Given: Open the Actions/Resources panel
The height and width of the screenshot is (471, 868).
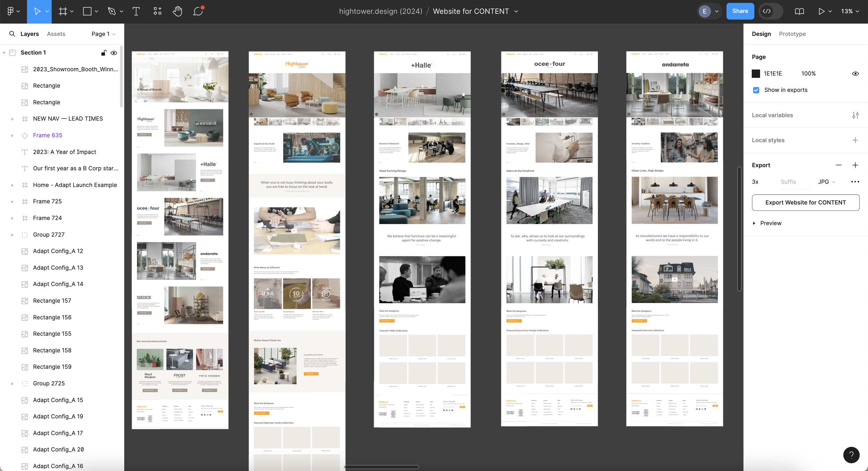Looking at the screenshot, I should pos(157,11).
